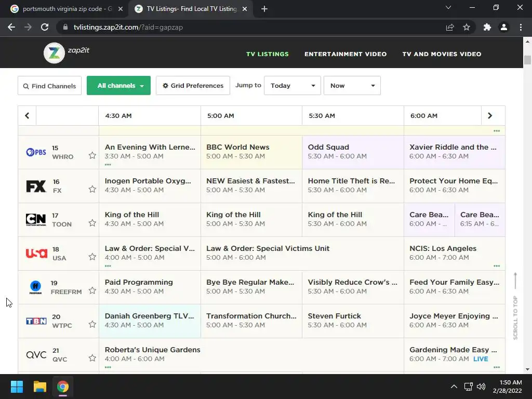Open King of the Hill 4:30 AM listing
Image resolution: width=532 pixels, height=399 pixels.
[x=150, y=220]
